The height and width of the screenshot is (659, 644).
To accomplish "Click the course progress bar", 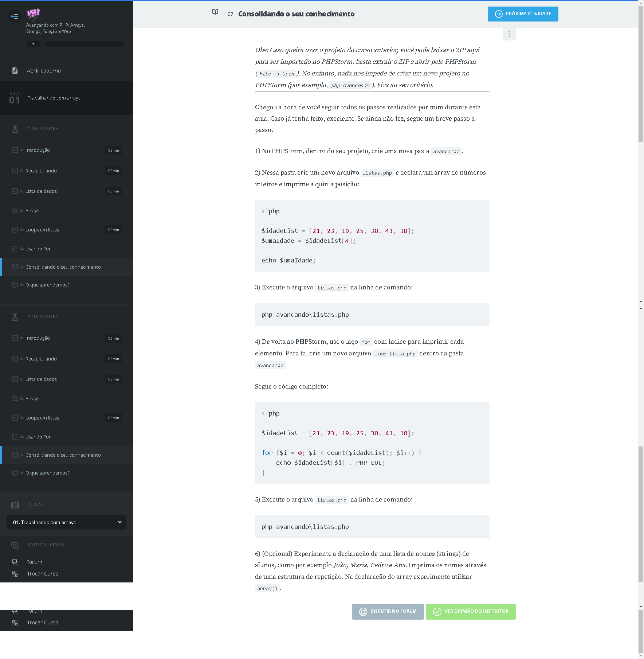I will pyautogui.click(x=85, y=44).
